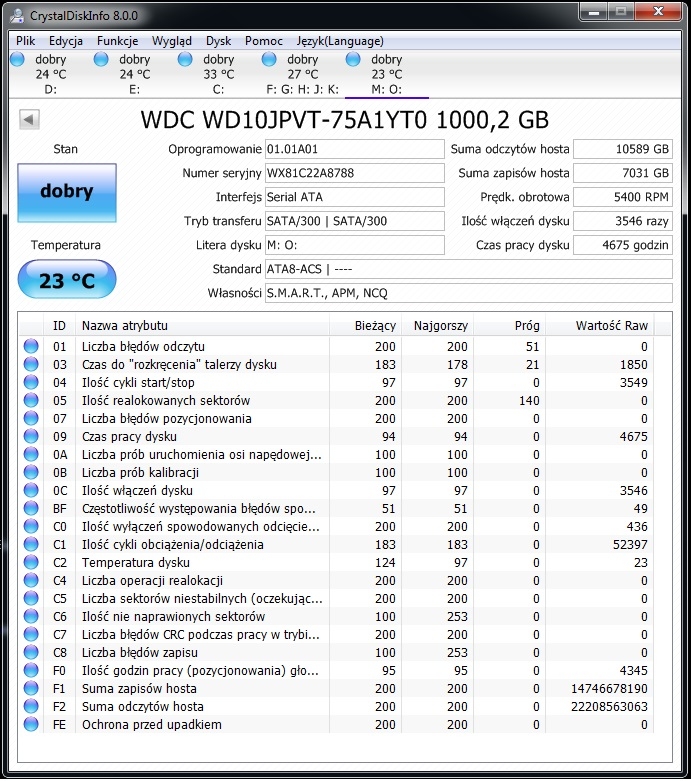Click the Bieżący column header
The width and height of the screenshot is (692, 781).
pyautogui.click(x=365, y=326)
